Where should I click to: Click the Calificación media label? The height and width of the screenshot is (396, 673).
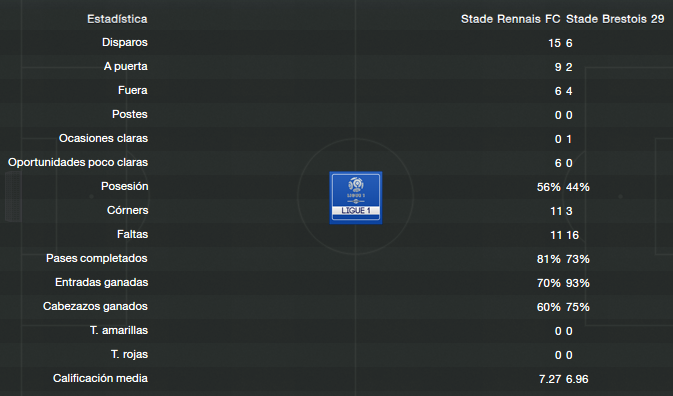tap(100, 379)
